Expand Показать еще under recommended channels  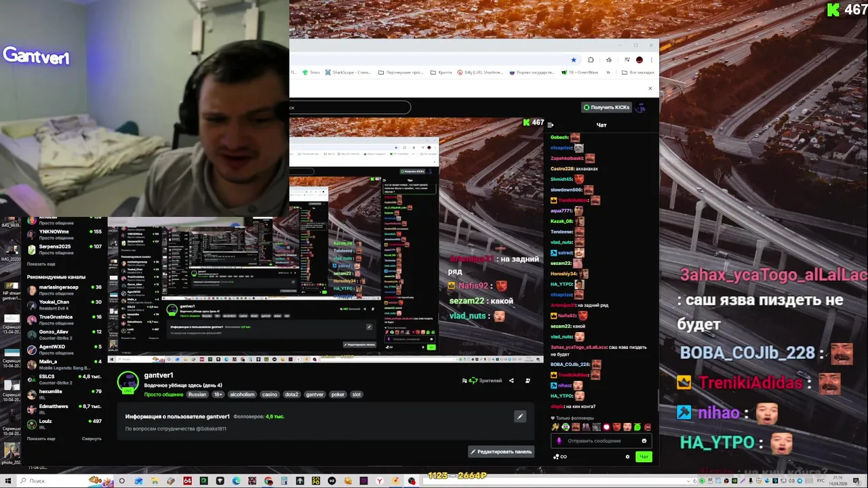[x=41, y=439]
